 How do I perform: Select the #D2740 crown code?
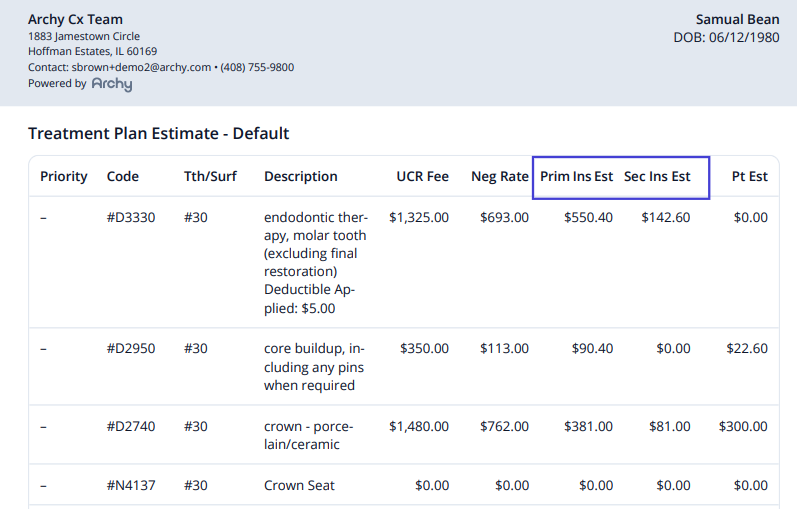coord(131,426)
